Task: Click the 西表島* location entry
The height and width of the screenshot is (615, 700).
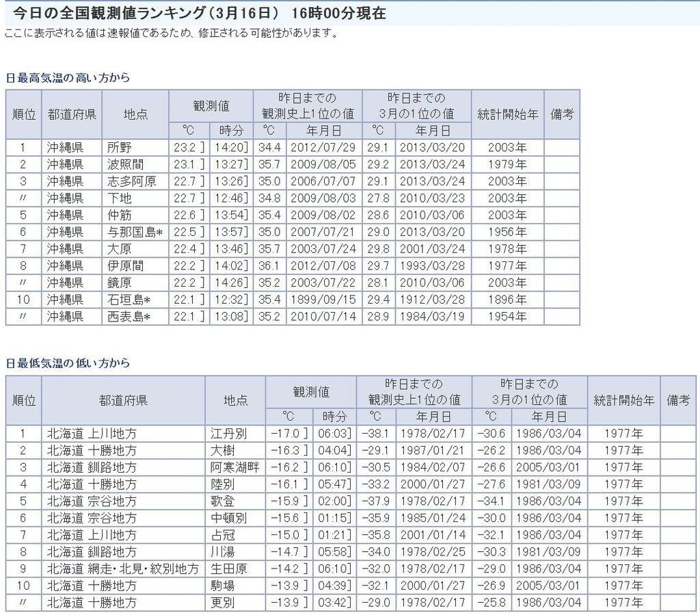Action: click(x=129, y=317)
